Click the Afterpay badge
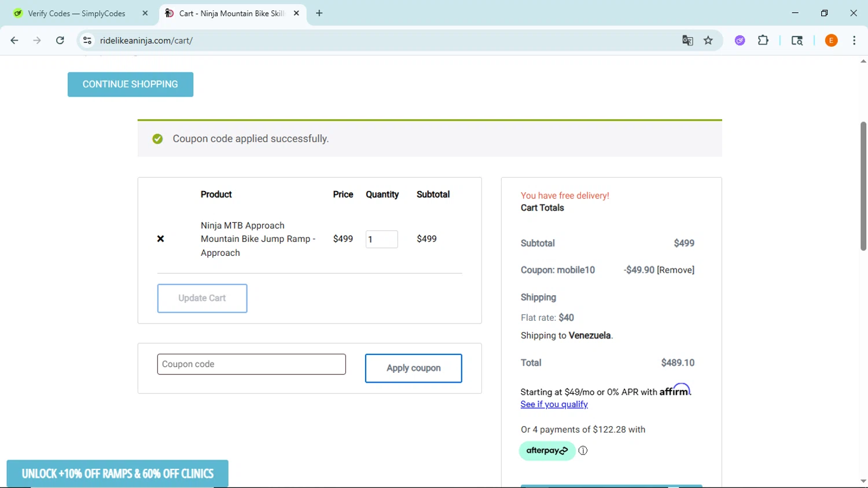Image resolution: width=868 pixels, height=488 pixels. 547,450
